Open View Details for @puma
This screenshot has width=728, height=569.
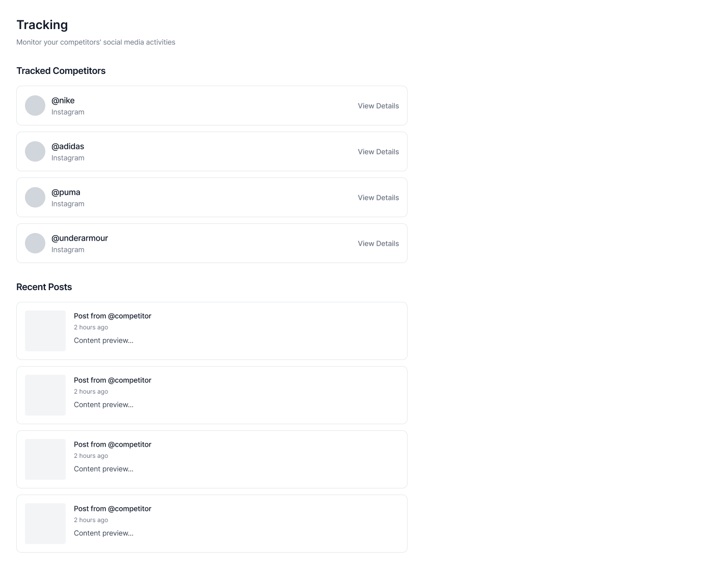(378, 198)
